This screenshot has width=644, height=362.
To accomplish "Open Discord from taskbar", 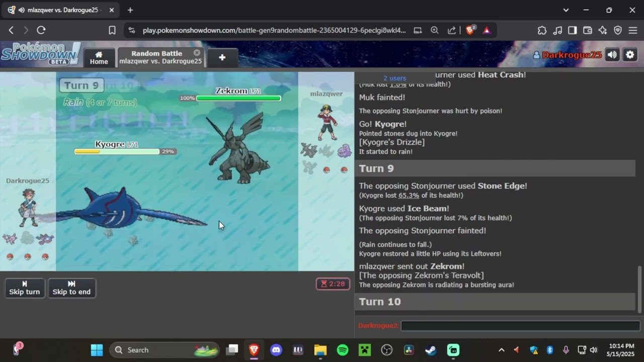I will tap(276, 350).
